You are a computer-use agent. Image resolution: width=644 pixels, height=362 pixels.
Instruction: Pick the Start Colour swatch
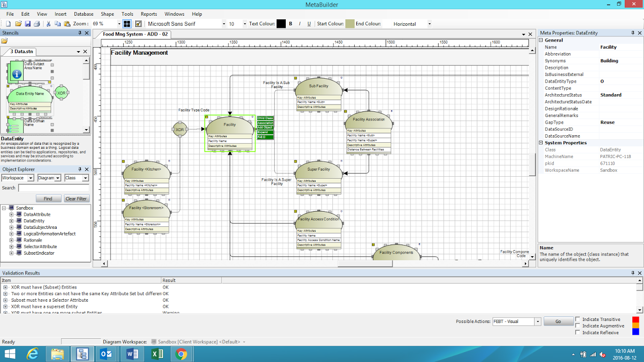[350, 24]
